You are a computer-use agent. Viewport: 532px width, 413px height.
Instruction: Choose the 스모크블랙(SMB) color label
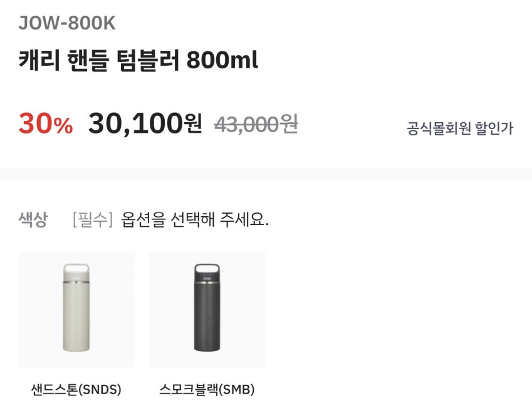point(207,389)
